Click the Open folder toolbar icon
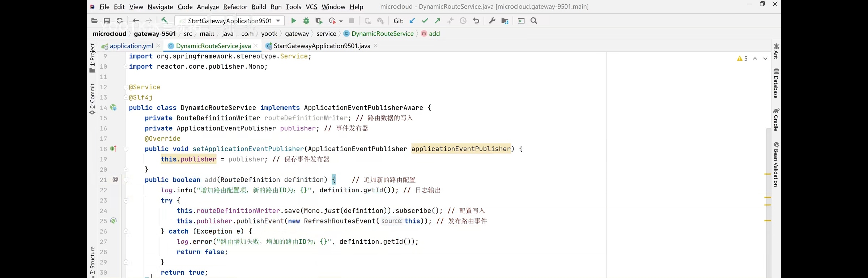 pyautogui.click(x=94, y=21)
